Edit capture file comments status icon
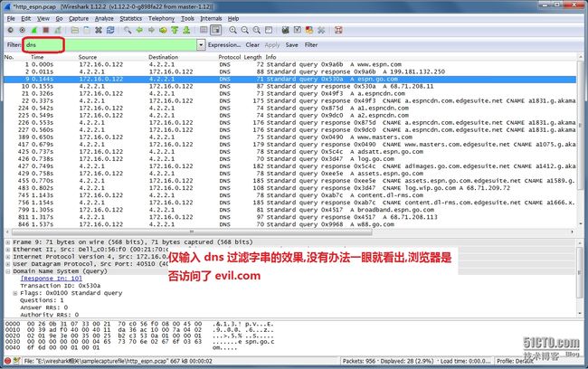 pos(16,361)
